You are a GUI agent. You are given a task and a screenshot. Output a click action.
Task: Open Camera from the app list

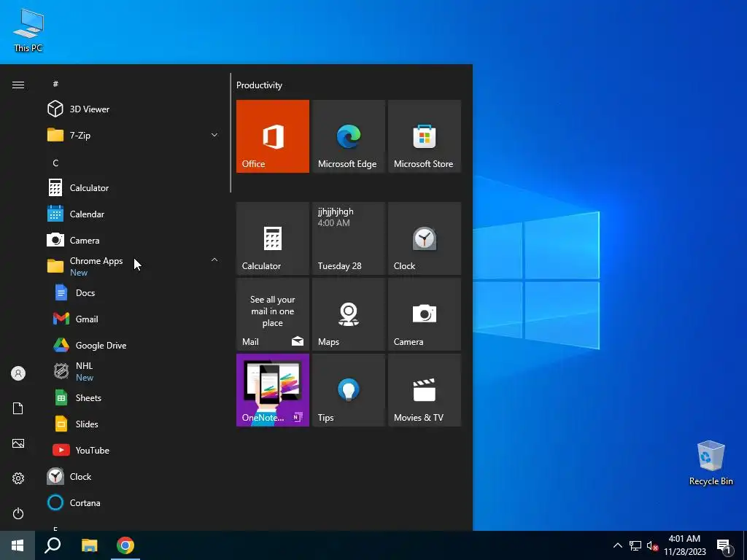tap(133, 240)
